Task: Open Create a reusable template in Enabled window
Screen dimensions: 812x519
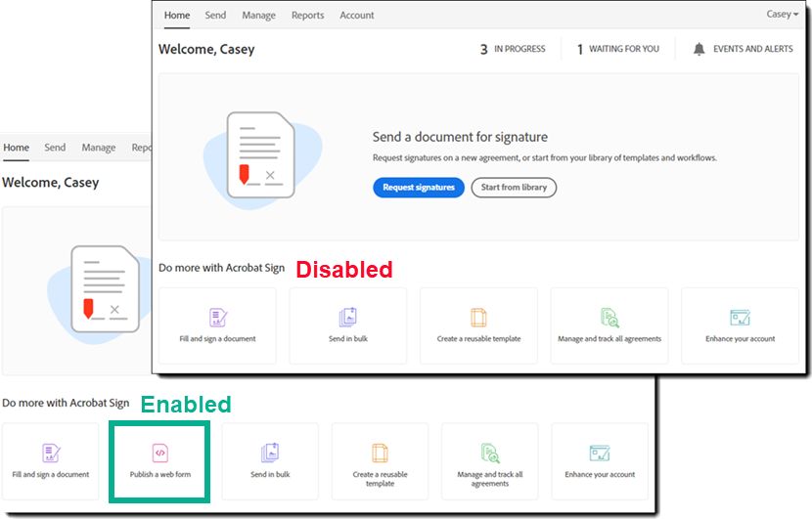Action: 381,461
